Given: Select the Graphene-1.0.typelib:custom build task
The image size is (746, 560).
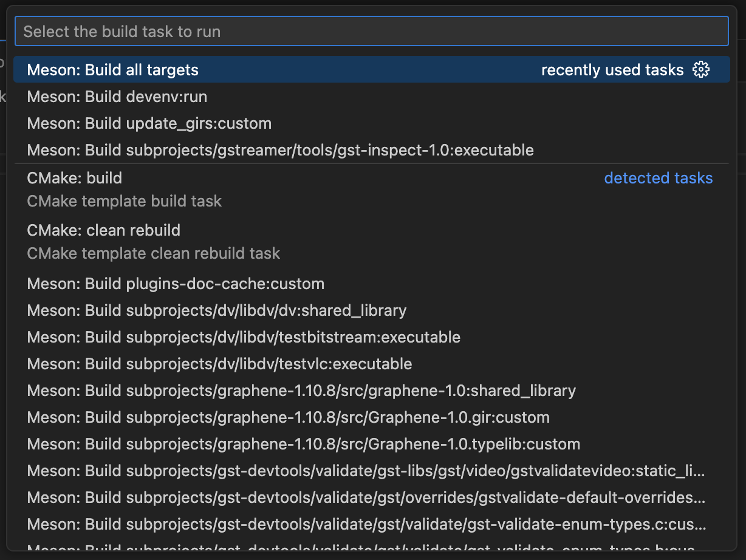Looking at the screenshot, I should (x=303, y=444).
